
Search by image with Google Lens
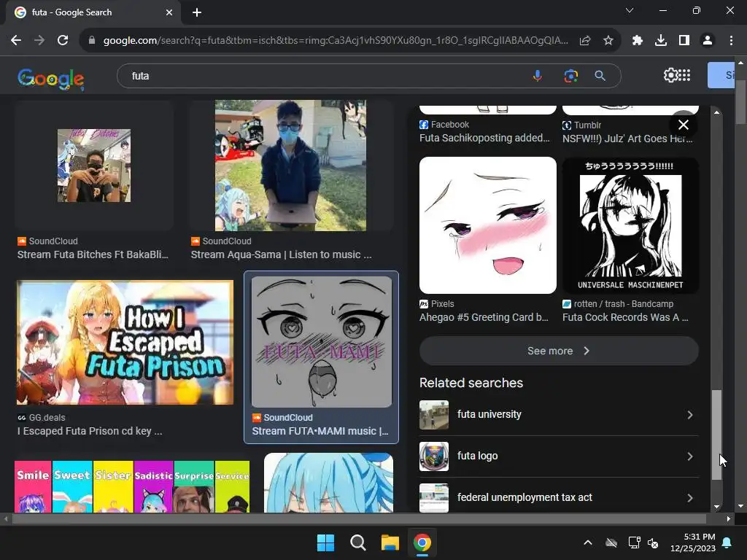[570, 76]
